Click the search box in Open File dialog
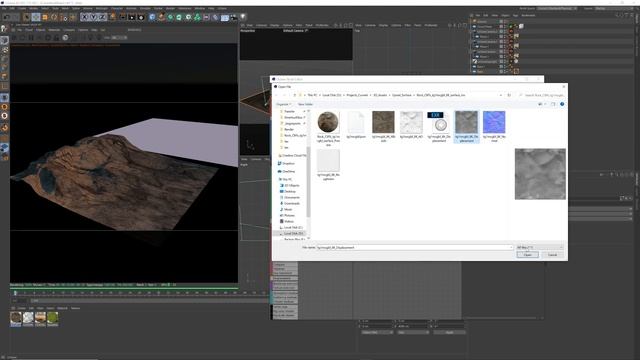This screenshot has height=360, width=640. coord(541,95)
